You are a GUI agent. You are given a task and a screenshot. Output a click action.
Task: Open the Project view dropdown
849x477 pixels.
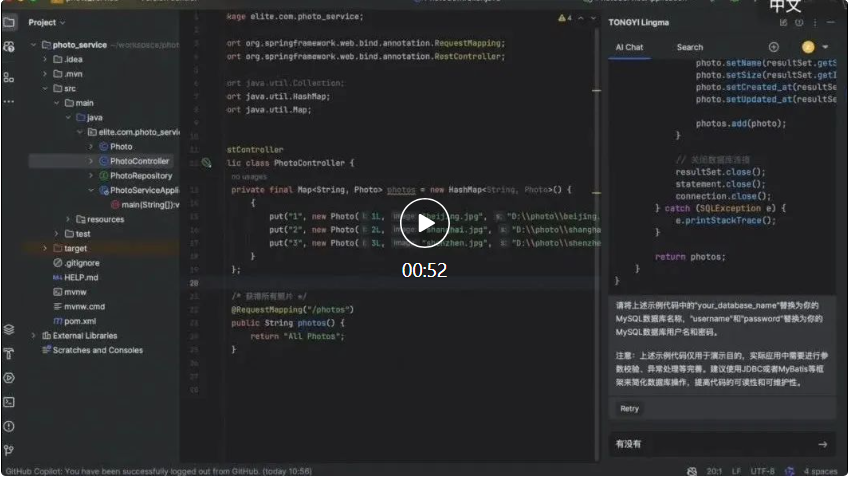tap(47, 23)
